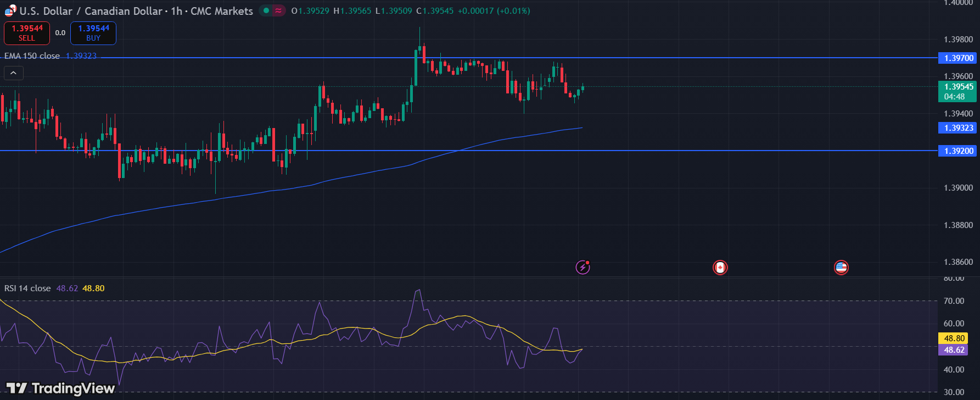Viewport: 980px width, 400px height.
Task: Collapse the indicator legend with the chevron
Action: [14, 73]
